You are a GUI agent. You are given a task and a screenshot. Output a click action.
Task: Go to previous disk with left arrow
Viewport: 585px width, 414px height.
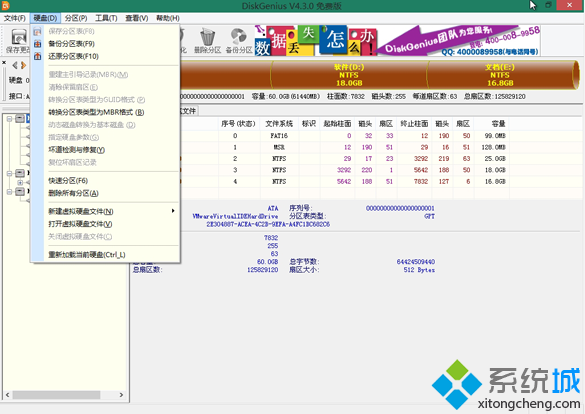click(x=15, y=66)
